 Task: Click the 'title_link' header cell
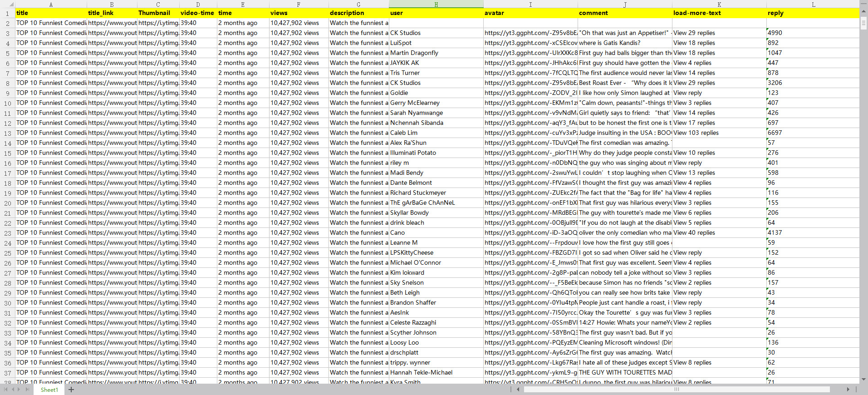(x=112, y=13)
